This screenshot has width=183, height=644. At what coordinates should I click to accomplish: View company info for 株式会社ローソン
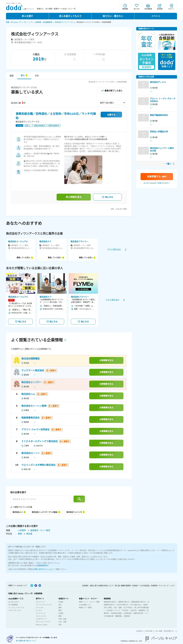click(106, 455)
